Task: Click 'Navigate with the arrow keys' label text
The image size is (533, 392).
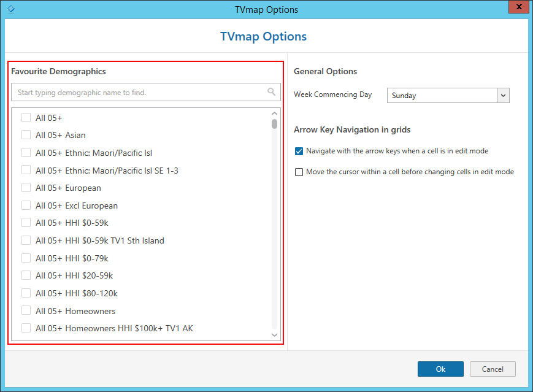Action: (397, 151)
